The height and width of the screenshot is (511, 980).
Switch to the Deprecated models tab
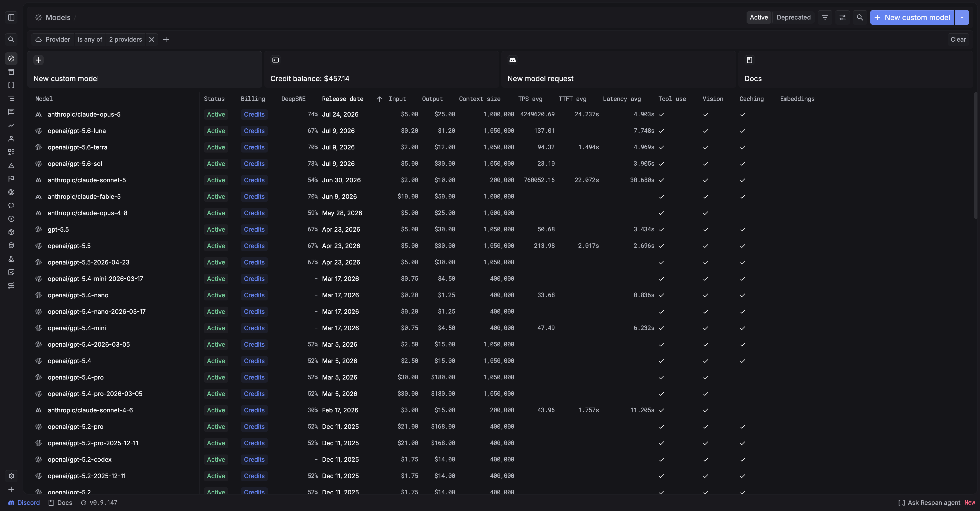794,17
